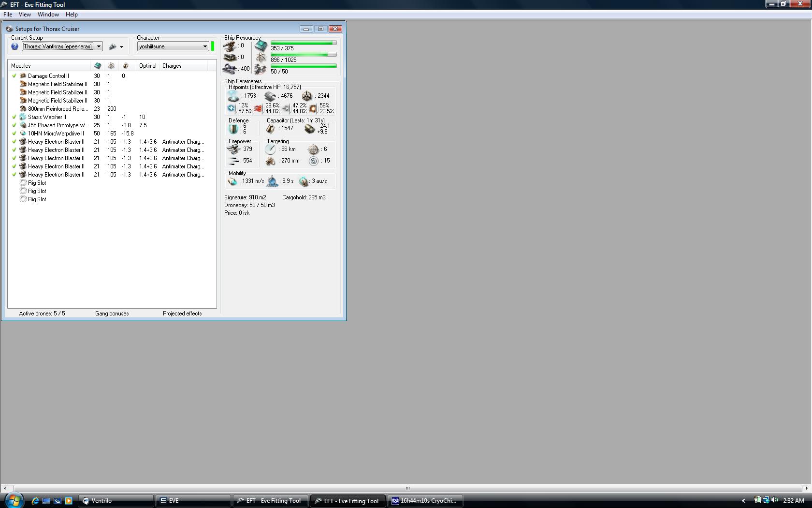
Task: Click the Signature: 910 m2 text
Action: pos(245,197)
